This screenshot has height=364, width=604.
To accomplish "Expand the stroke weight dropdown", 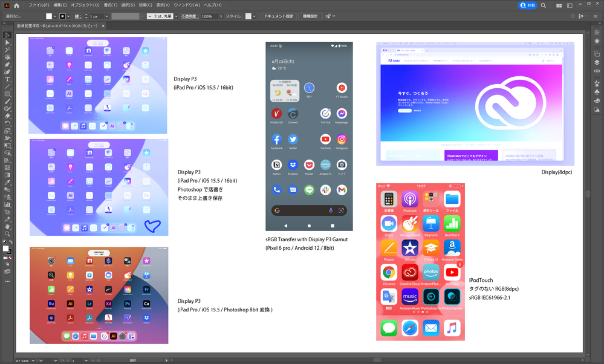I will point(106,16).
